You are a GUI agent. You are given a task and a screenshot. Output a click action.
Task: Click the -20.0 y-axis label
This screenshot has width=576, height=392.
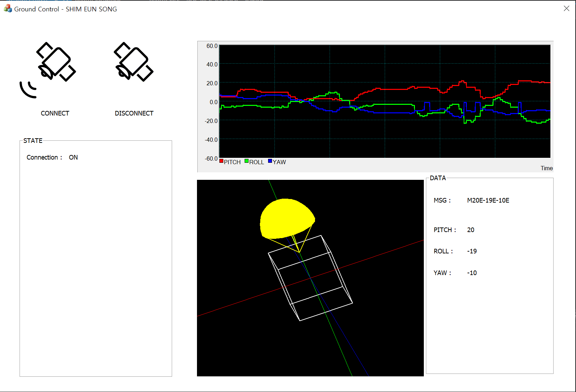(x=211, y=121)
